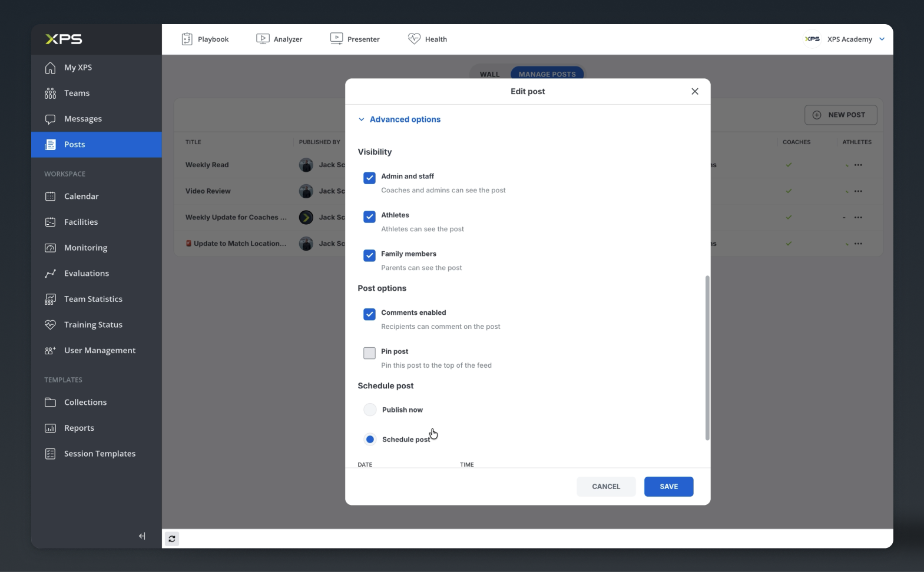
Task: Click the dialog's vertical scrollbar
Action: click(x=707, y=358)
